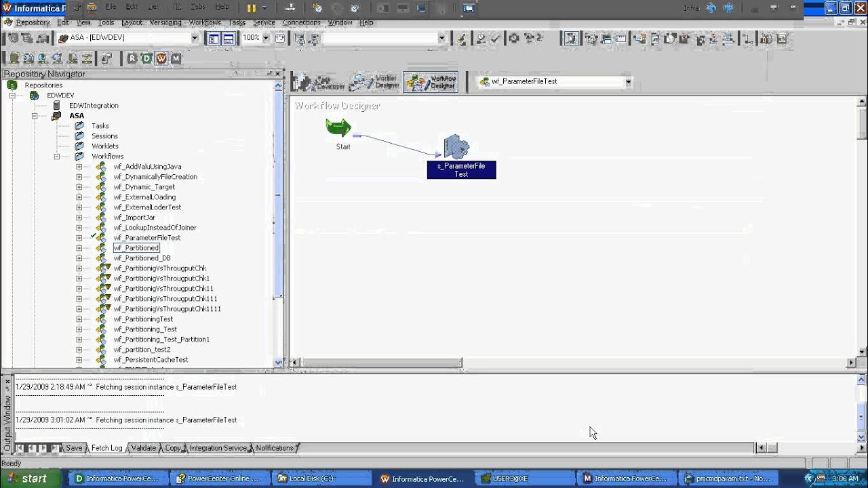Select wf_ExternalLoading workflow in navigator
The height and width of the screenshot is (488, 868).
tap(144, 197)
